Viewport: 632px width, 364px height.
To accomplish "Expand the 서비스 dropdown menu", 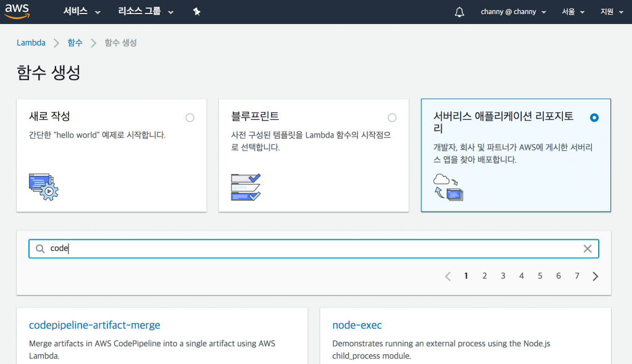I will pyautogui.click(x=82, y=12).
